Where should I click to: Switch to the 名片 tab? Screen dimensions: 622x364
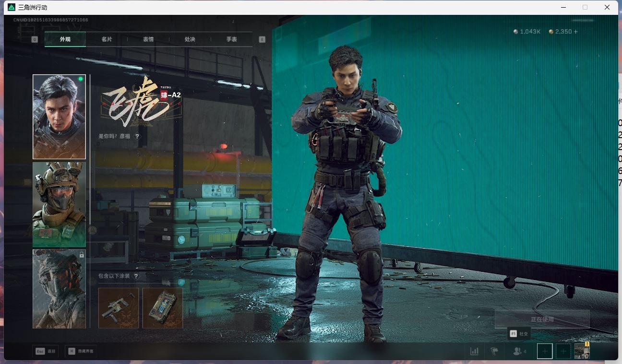pos(107,39)
